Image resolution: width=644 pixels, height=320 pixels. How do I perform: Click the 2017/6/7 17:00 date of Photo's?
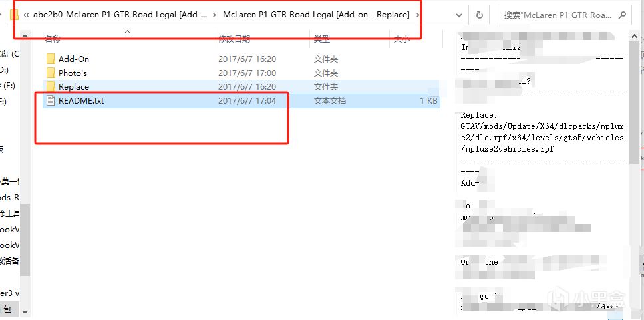pyautogui.click(x=247, y=73)
